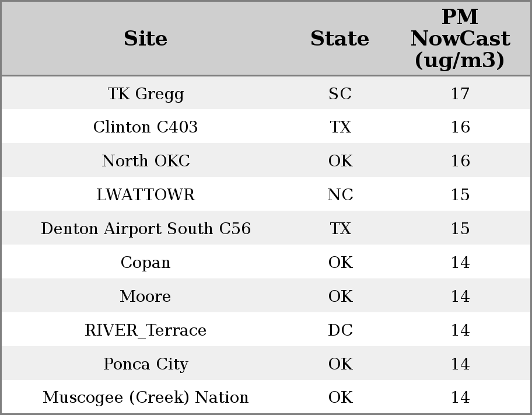This screenshot has width=532, height=415.
Task: Select the Muscogee (Creek) Nation site cell
Action: [x=145, y=397]
